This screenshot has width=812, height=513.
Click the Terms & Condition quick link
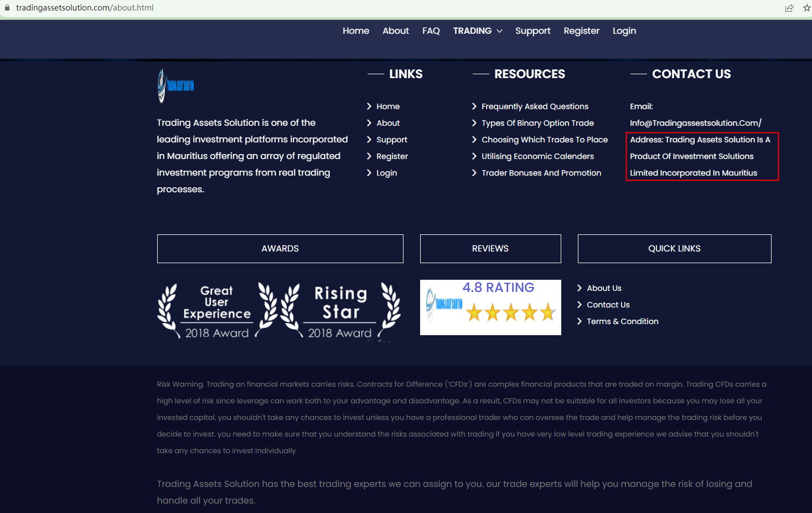(x=622, y=321)
